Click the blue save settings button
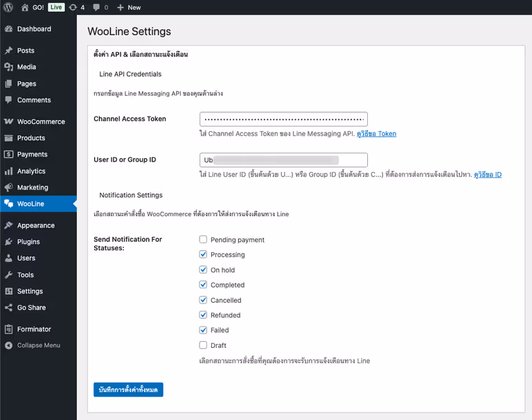 point(128,390)
